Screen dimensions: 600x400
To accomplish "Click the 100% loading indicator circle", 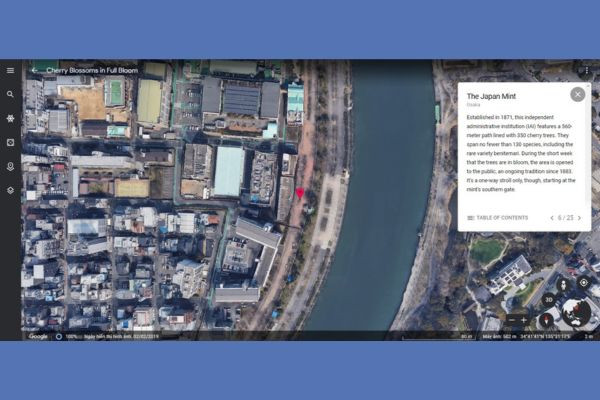I will [59, 337].
